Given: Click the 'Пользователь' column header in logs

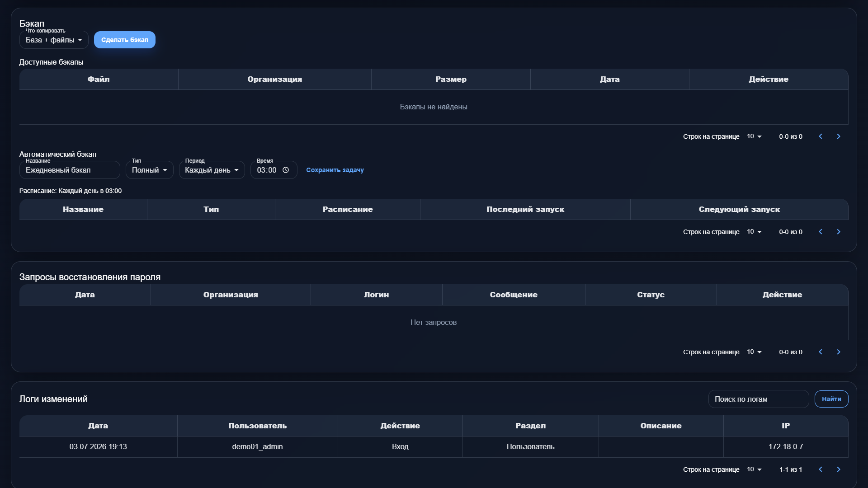Looking at the screenshot, I should (258, 426).
